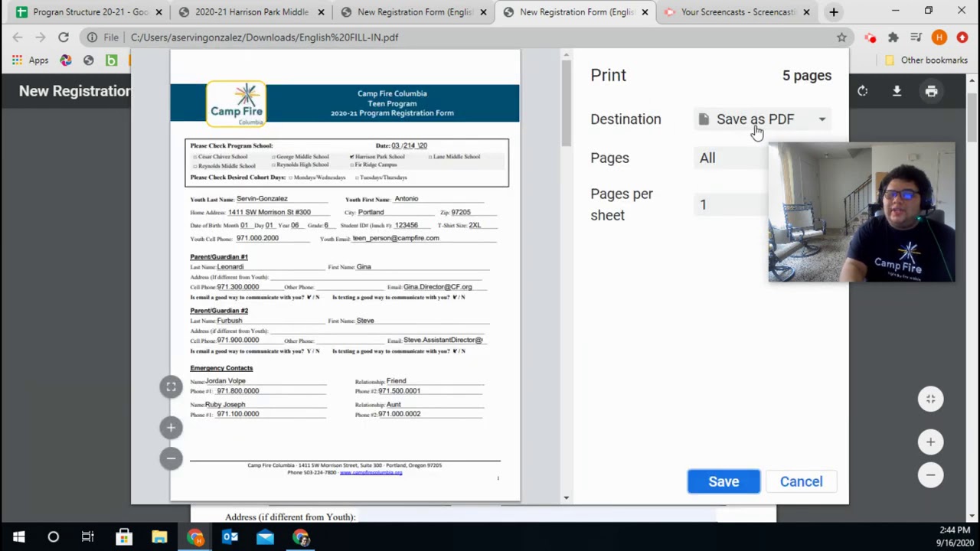Click the PDF viewer fit-to-page button
Viewport: 980px width, 551px height.
pyautogui.click(x=930, y=399)
